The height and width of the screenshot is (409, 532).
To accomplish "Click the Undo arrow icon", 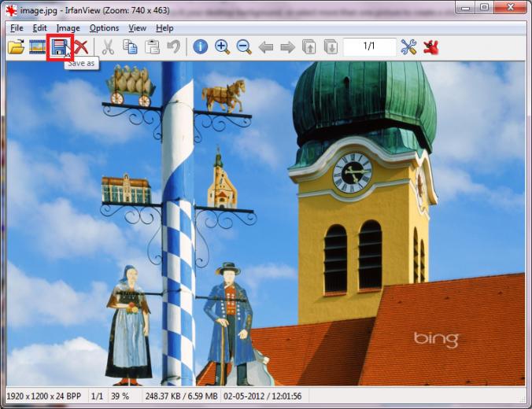I will [174, 47].
